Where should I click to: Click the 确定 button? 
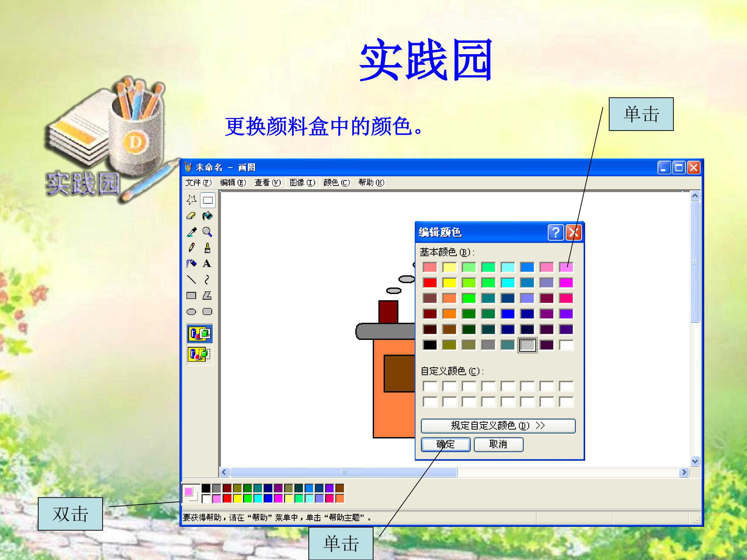[x=445, y=444]
